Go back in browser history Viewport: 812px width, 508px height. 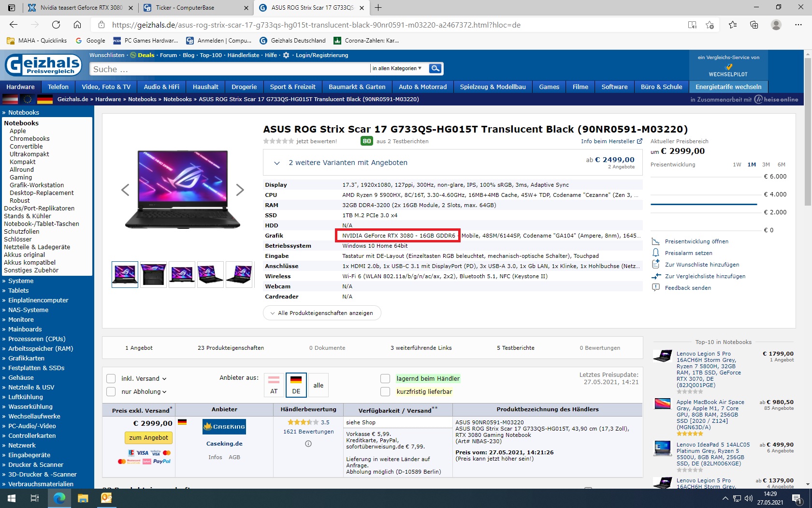pyautogui.click(x=14, y=25)
